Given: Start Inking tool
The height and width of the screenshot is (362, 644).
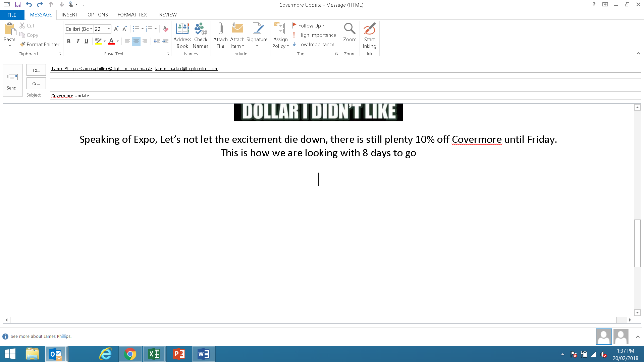Looking at the screenshot, I should (369, 36).
